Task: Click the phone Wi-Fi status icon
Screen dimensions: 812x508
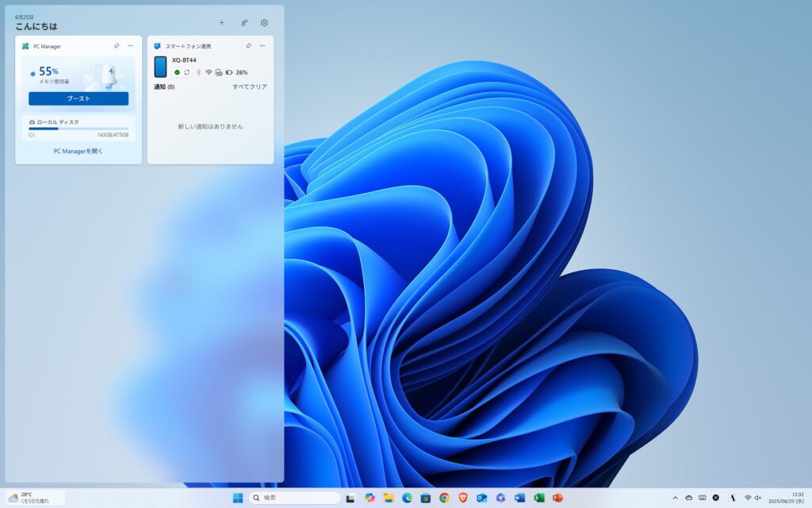Action: pyautogui.click(x=209, y=72)
